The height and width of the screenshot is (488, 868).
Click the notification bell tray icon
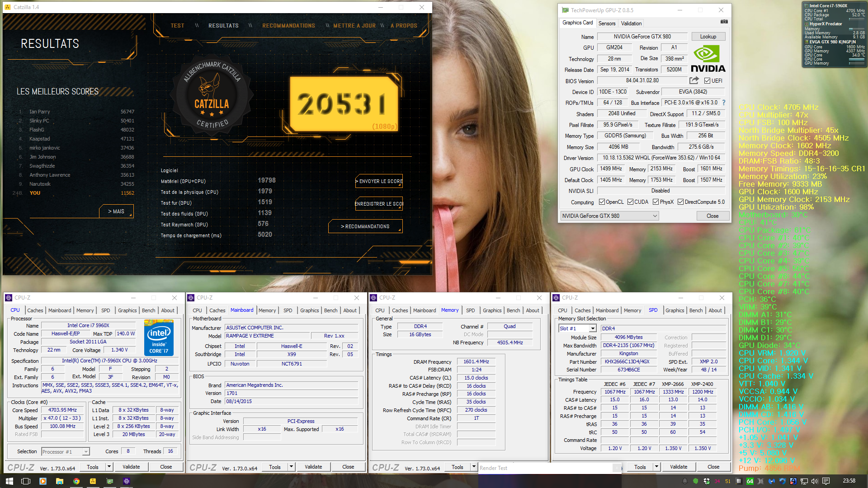(684, 481)
